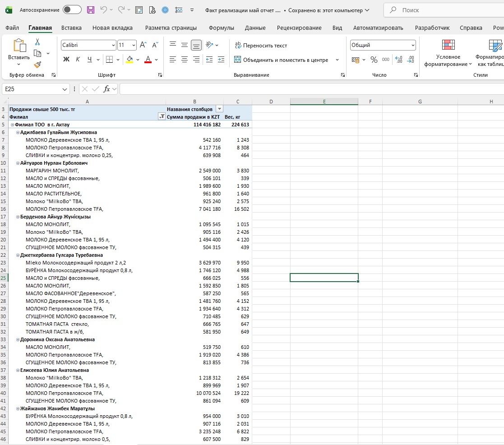Collapse Филиал ТОО в г. Актау group
Viewport: 504px width, 445px height.
coord(13,125)
